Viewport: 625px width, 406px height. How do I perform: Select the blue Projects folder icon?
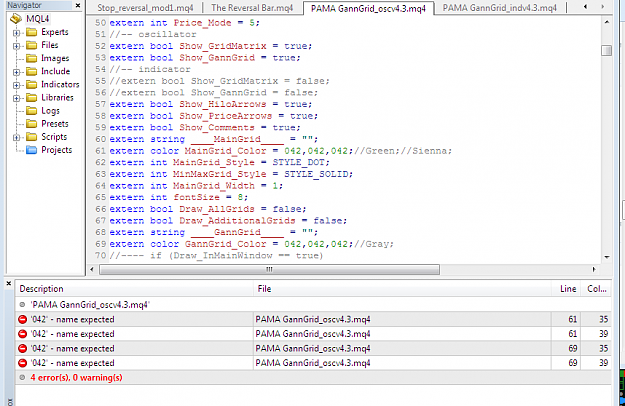tap(31, 150)
